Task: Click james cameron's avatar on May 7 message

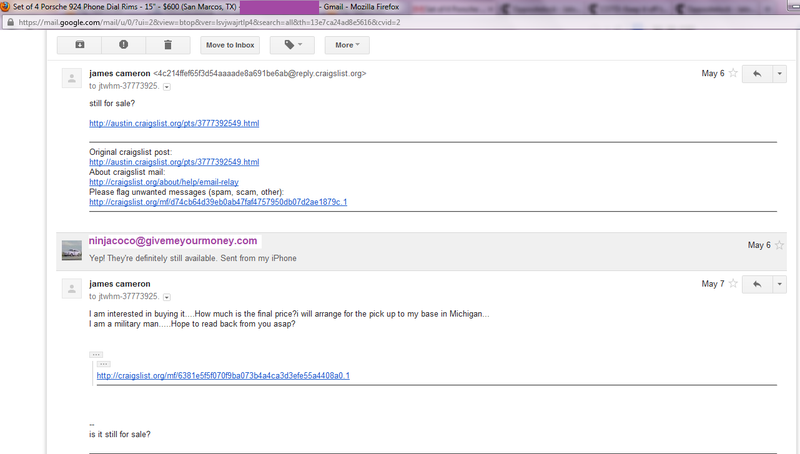Action: coord(72,289)
